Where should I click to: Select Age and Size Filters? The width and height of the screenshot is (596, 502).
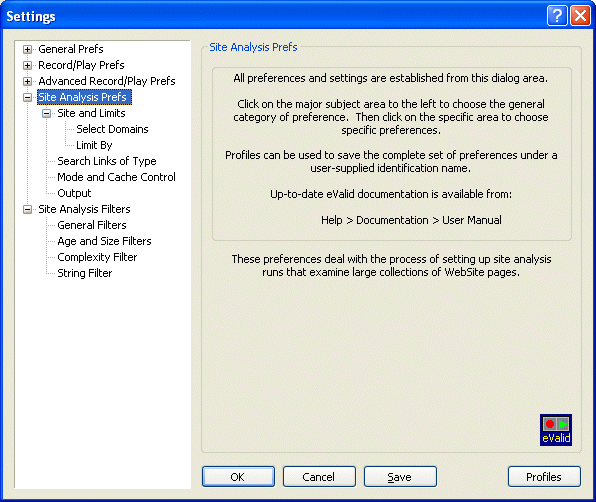(104, 241)
